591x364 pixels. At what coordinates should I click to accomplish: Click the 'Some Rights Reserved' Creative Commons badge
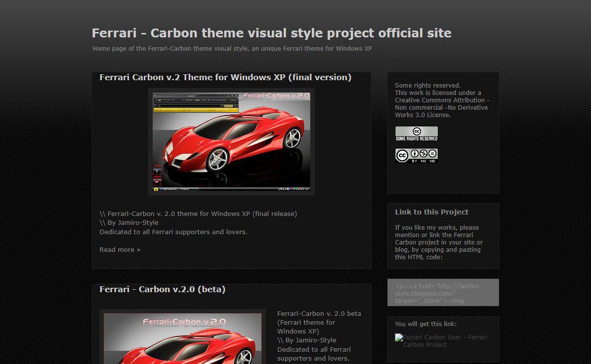click(416, 134)
